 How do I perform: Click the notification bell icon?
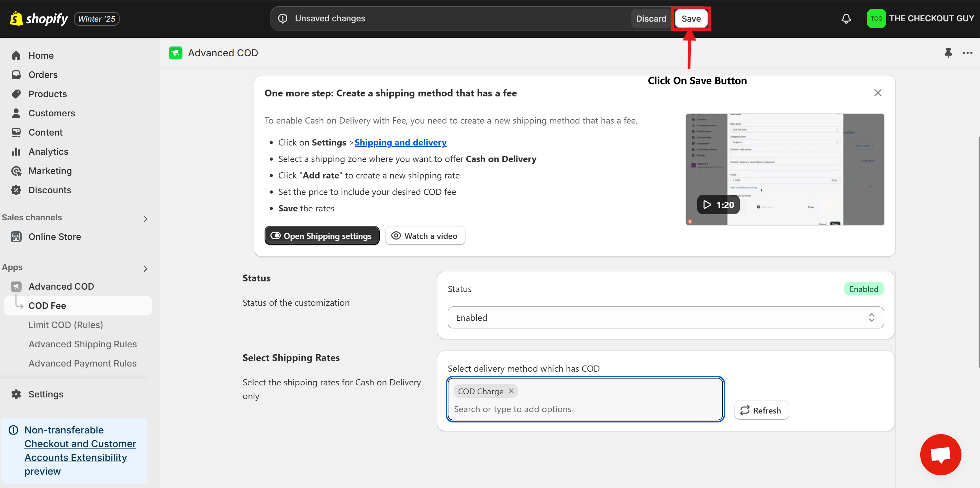point(846,19)
